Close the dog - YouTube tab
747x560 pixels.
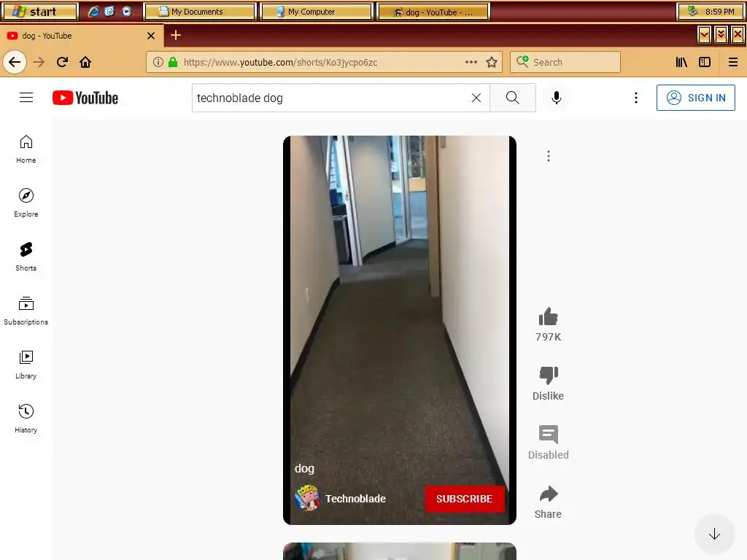(151, 36)
